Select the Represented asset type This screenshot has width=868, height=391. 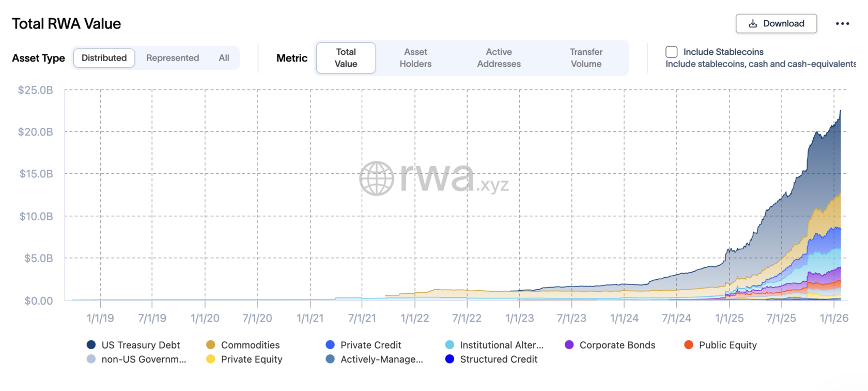click(173, 58)
